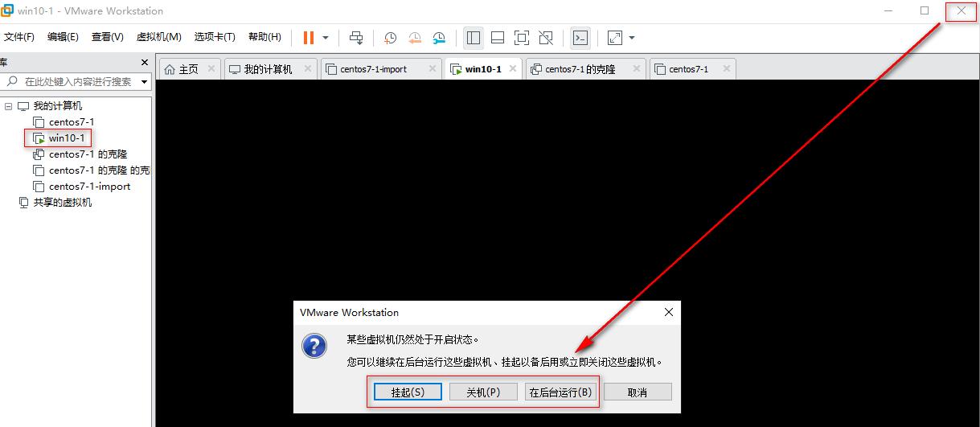
Task: Open the 查看(V) menu
Action: [108, 37]
